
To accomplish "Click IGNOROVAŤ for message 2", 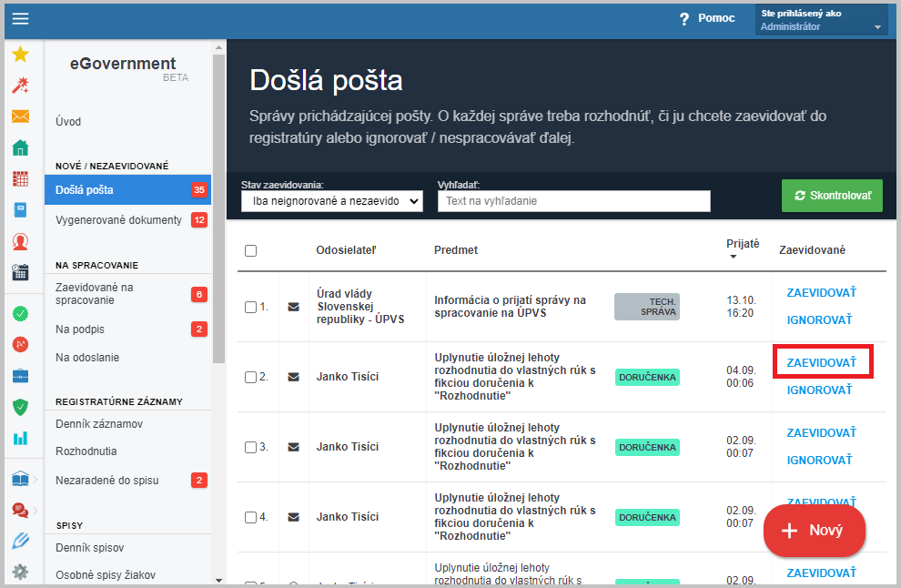I will click(819, 390).
